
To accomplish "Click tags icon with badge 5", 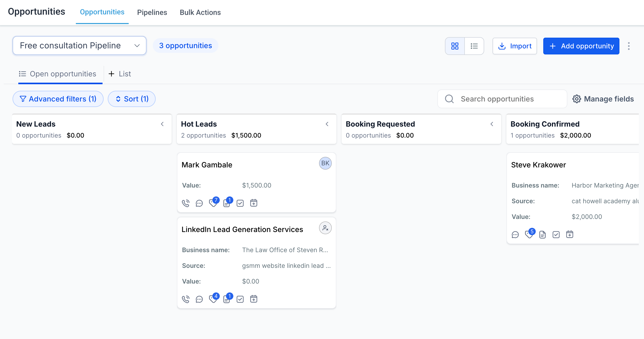I will (x=529, y=234).
